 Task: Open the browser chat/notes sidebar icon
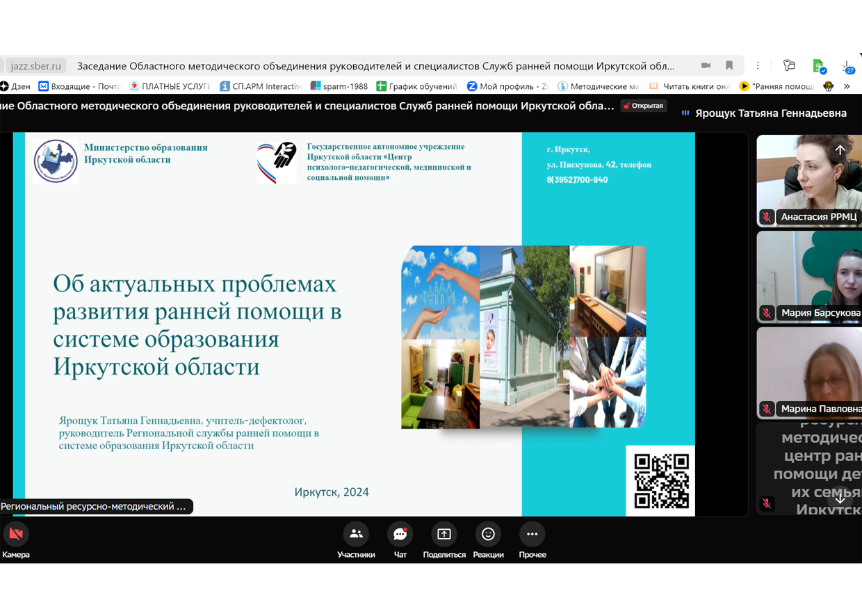789,65
